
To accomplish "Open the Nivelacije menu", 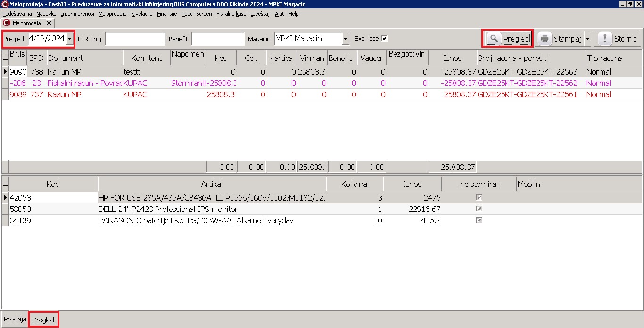I will click(142, 14).
